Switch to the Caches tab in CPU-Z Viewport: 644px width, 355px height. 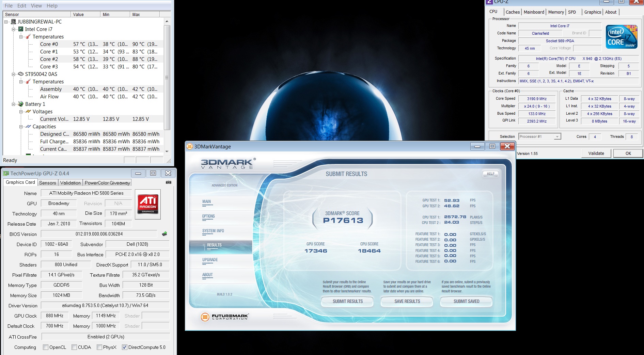tap(513, 12)
